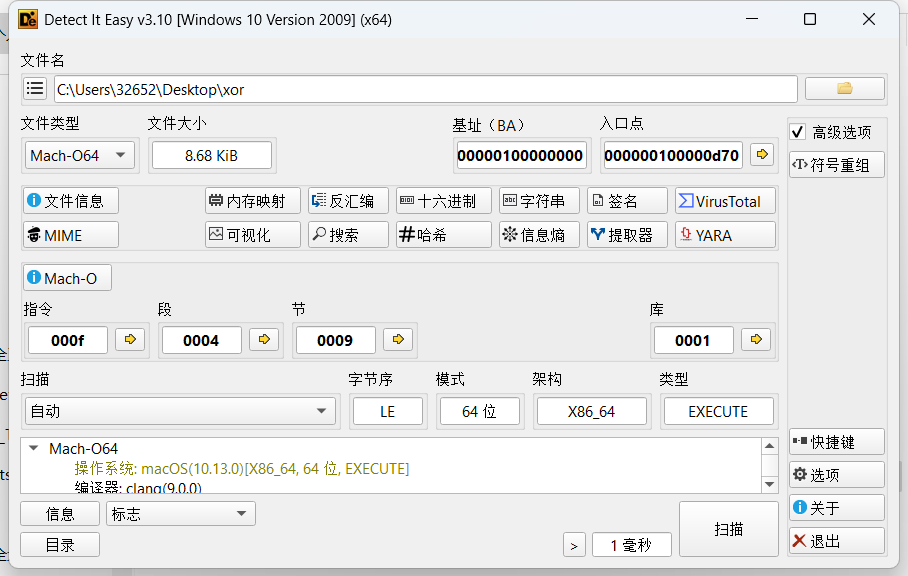This screenshot has width=908, height=576.
Task: Click the Detect It Easy title icon
Action: pyautogui.click(x=28, y=19)
